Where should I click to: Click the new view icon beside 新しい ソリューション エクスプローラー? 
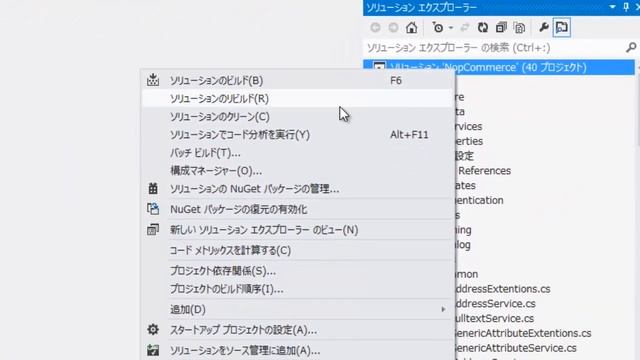[x=153, y=229]
